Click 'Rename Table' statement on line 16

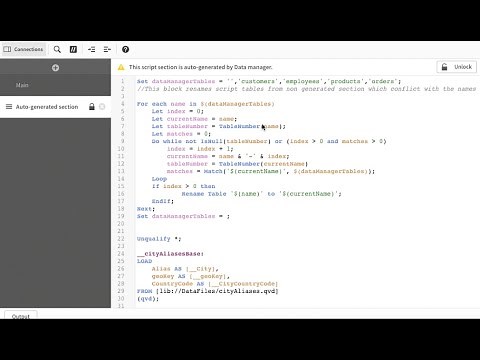tap(204, 194)
